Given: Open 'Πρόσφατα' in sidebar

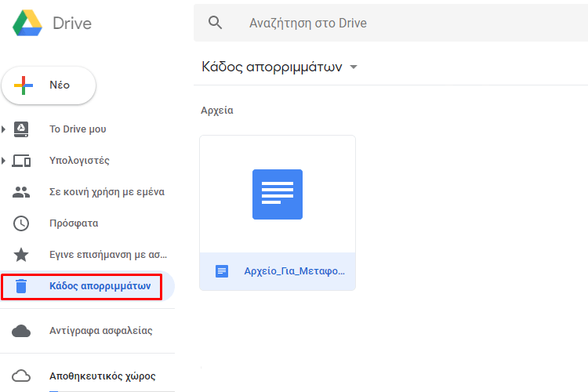Looking at the screenshot, I should coord(74,223).
